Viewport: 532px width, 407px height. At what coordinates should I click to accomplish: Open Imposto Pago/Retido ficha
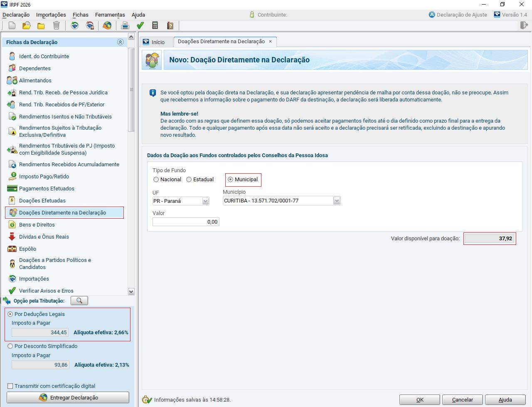44,176
